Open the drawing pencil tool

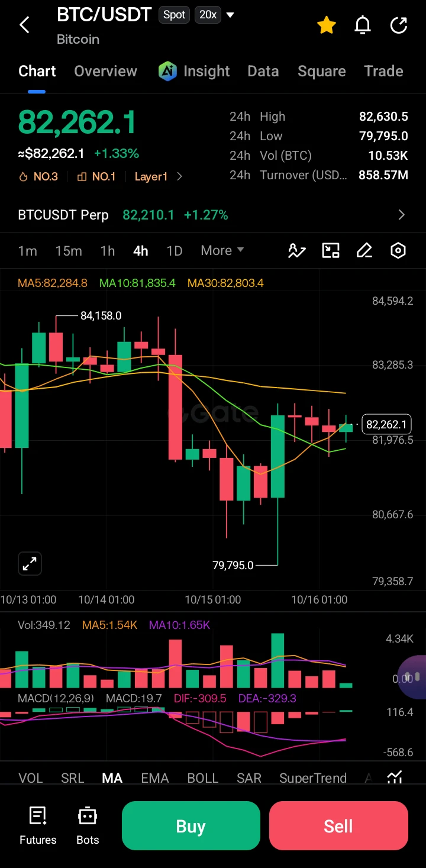(x=364, y=251)
